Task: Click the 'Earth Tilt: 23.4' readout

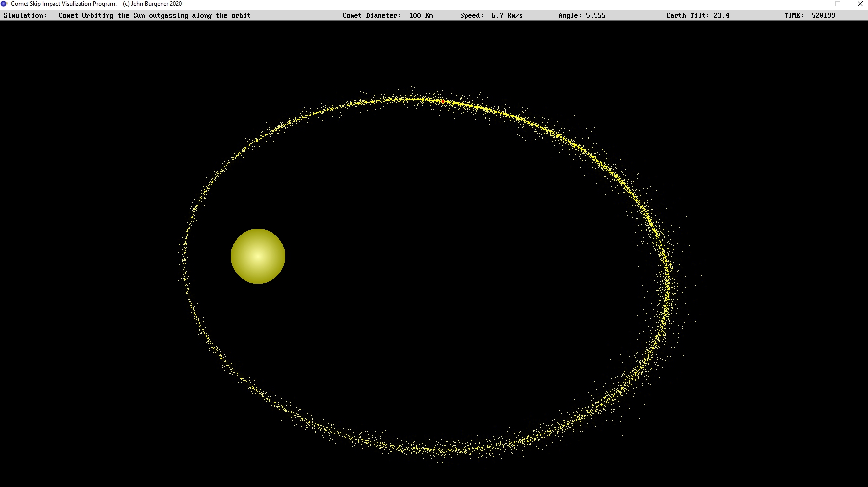Action: coord(698,15)
